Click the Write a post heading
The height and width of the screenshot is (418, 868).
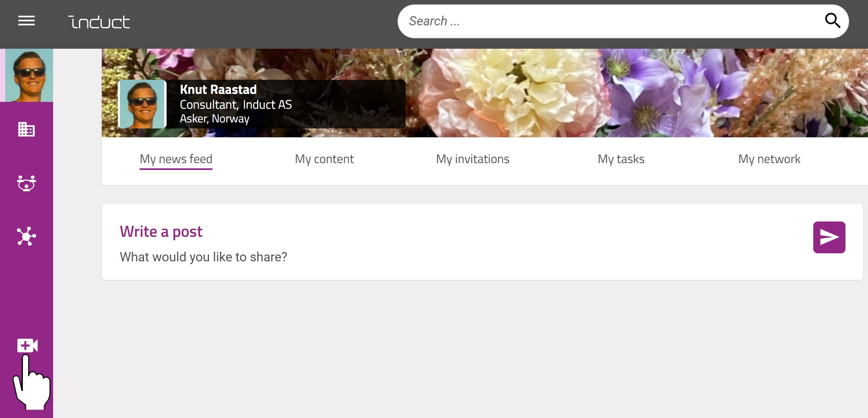(161, 232)
